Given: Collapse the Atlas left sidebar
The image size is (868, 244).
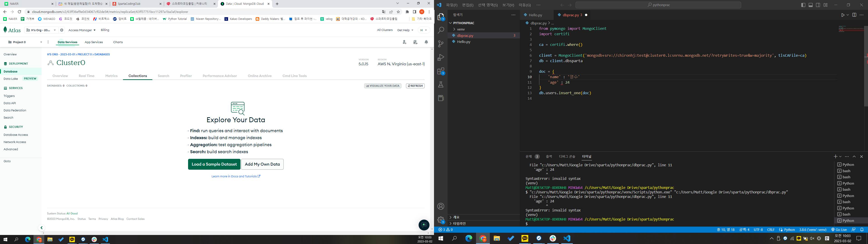Looking at the screenshot, I should click(41, 228).
